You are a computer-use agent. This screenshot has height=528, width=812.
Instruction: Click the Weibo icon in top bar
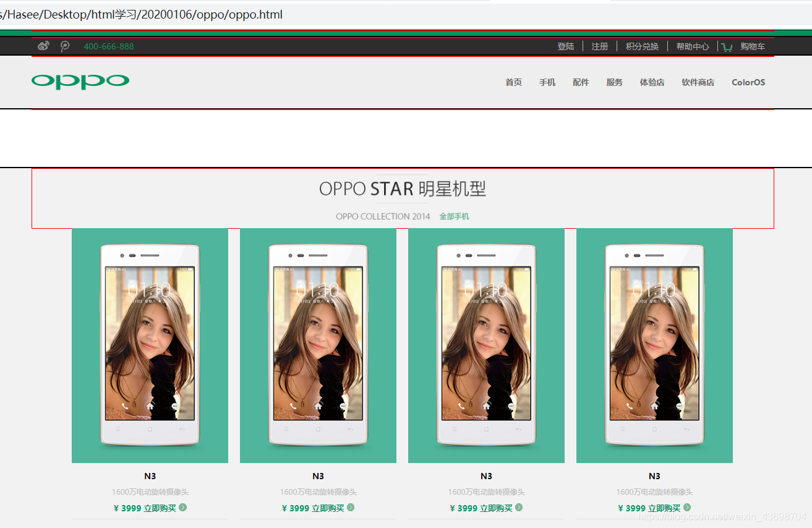point(43,46)
